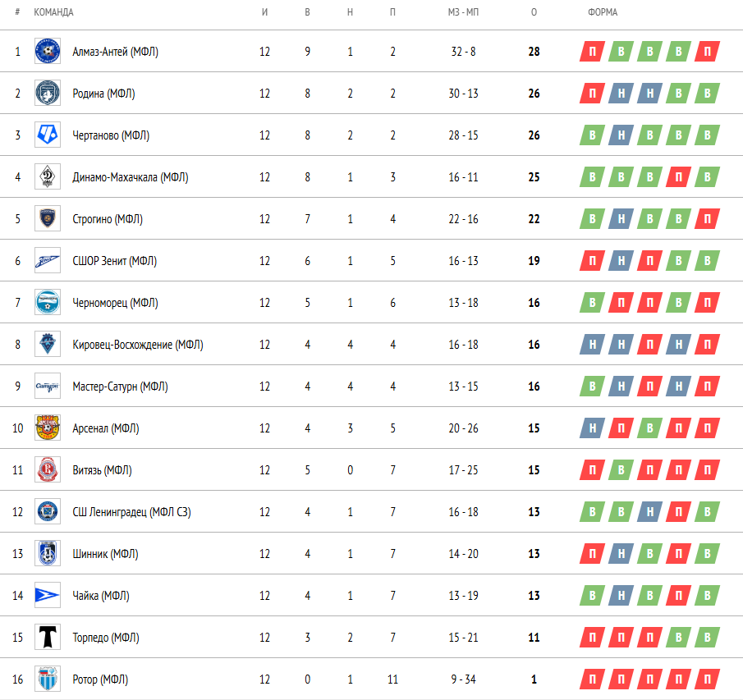
Task: Click the Алмаз-Антей team logo
Action: pos(48,51)
